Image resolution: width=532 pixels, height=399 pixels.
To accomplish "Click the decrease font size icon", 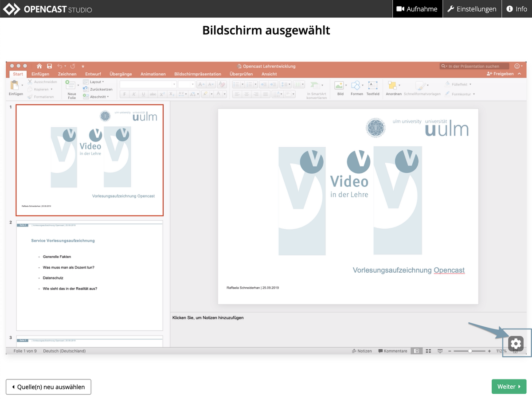I will coord(211,84).
